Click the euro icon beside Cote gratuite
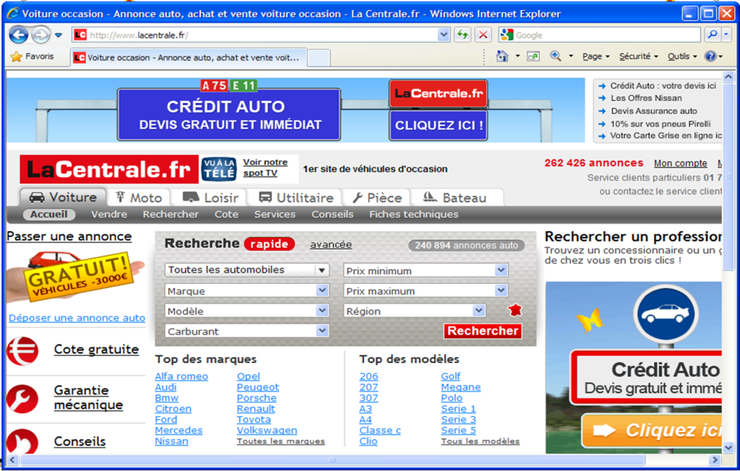 (x=22, y=351)
